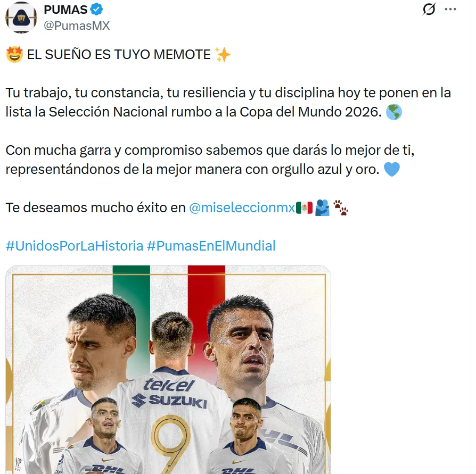Screen dimensions: 476x474
Task: Click the EL SUEÑO ES TUYO MEMOTE headline
Action: [x=119, y=55]
